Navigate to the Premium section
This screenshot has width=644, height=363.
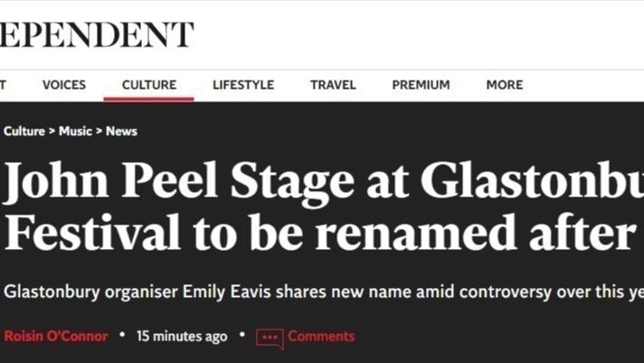[421, 85]
